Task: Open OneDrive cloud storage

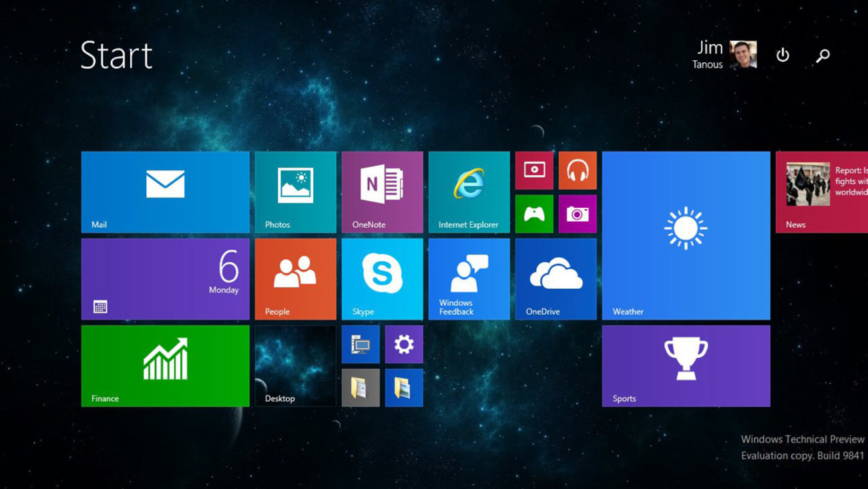Action: (x=556, y=279)
